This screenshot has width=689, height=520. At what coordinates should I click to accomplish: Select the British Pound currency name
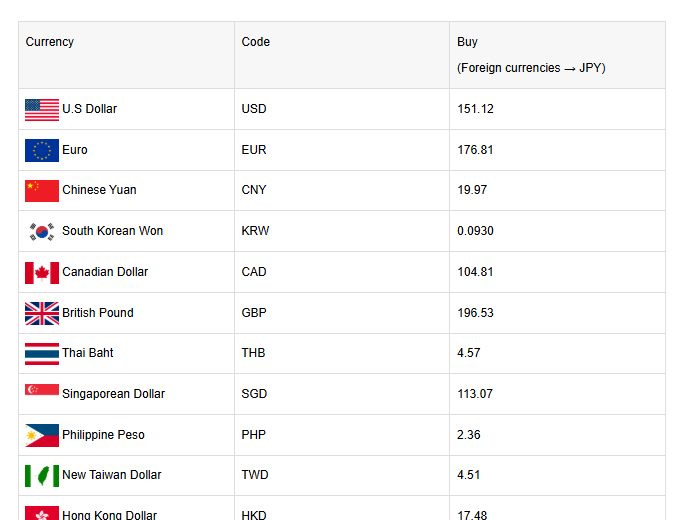coord(98,313)
